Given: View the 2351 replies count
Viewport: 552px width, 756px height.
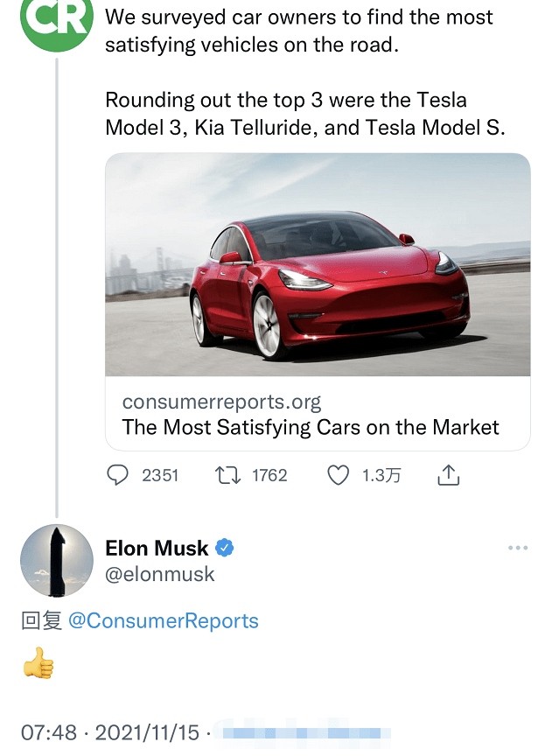Looking at the screenshot, I should click(160, 475).
